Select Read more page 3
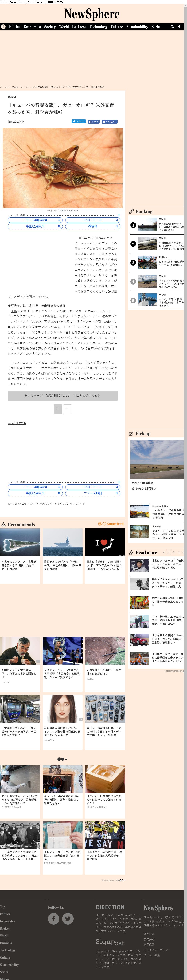The width and height of the screenshot is (187, 980). point(179,552)
